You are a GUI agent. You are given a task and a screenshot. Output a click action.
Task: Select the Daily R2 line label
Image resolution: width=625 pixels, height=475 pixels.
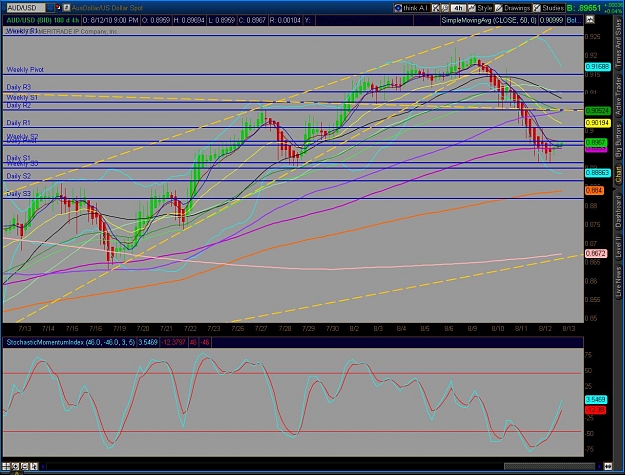click(18, 106)
